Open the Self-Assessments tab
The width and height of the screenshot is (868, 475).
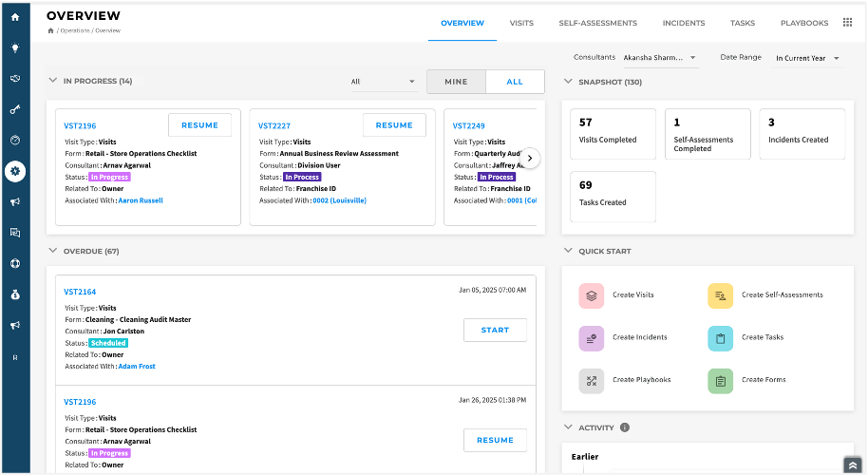click(x=597, y=23)
